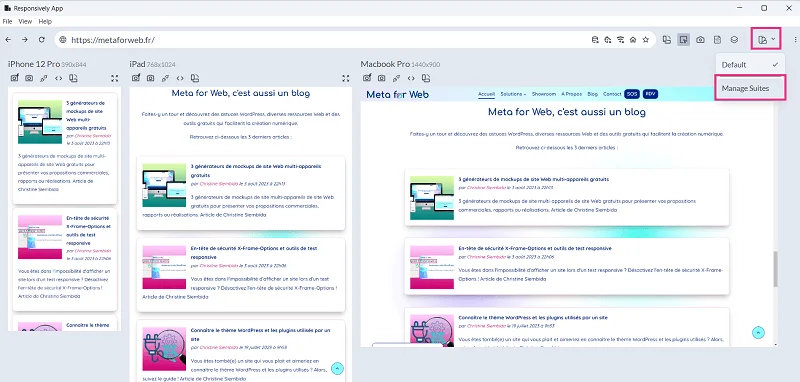Image resolution: width=800 pixels, height=382 pixels.
Task: Toggle event mirroring on the iPad
Action: [x=165, y=78]
